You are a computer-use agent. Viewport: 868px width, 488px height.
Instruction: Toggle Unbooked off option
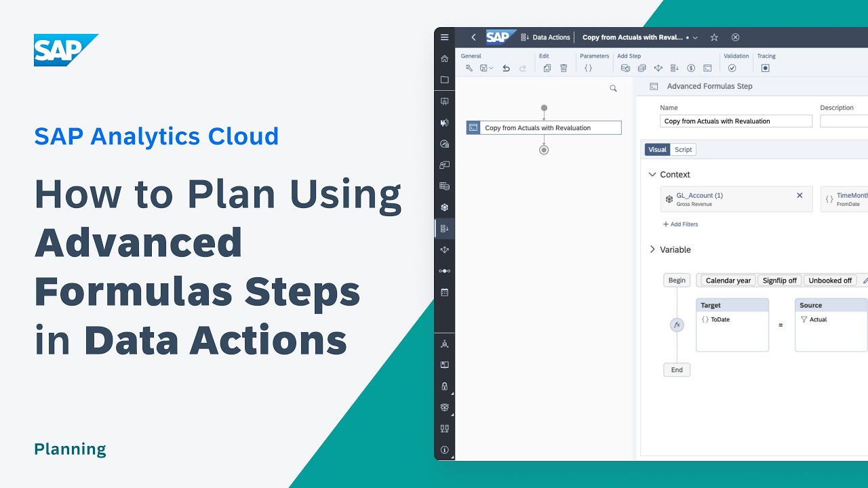pyautogui.click(x=830, y=281)
